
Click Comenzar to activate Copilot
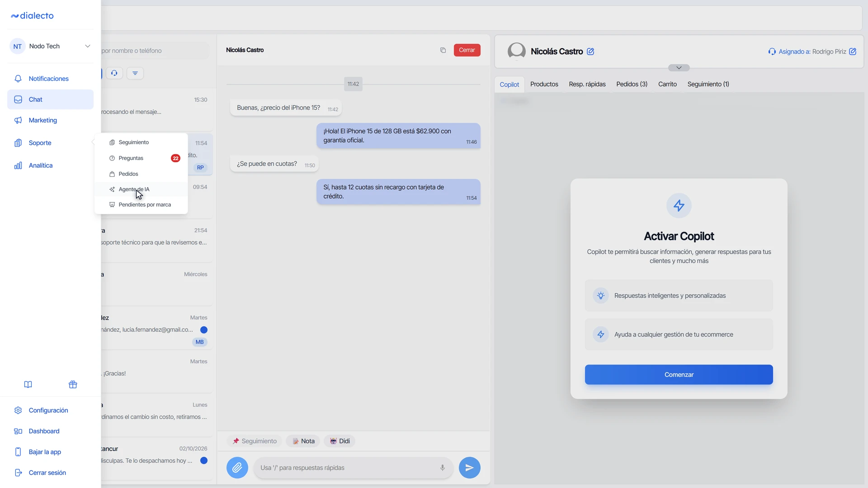click(679, 375)
